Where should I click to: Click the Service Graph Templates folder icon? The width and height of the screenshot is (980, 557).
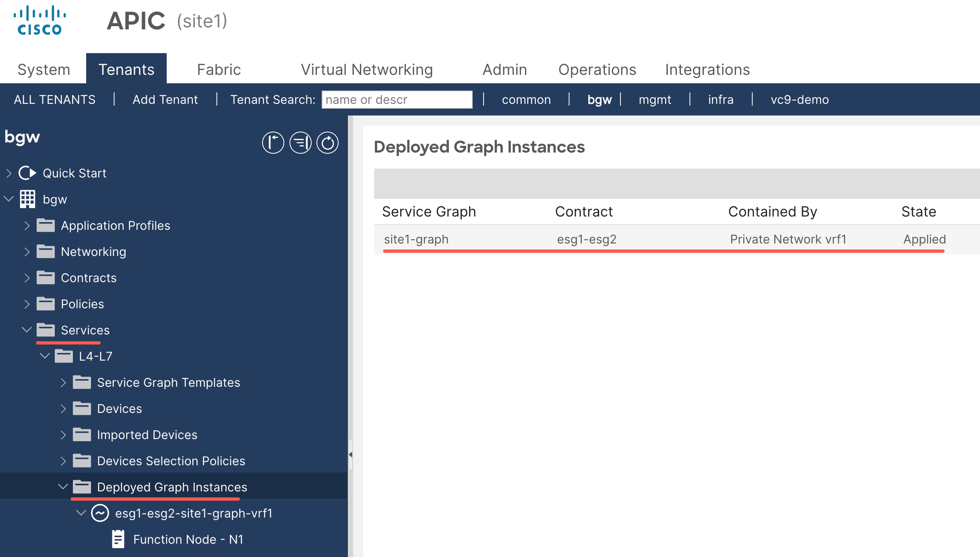(82, 382)
